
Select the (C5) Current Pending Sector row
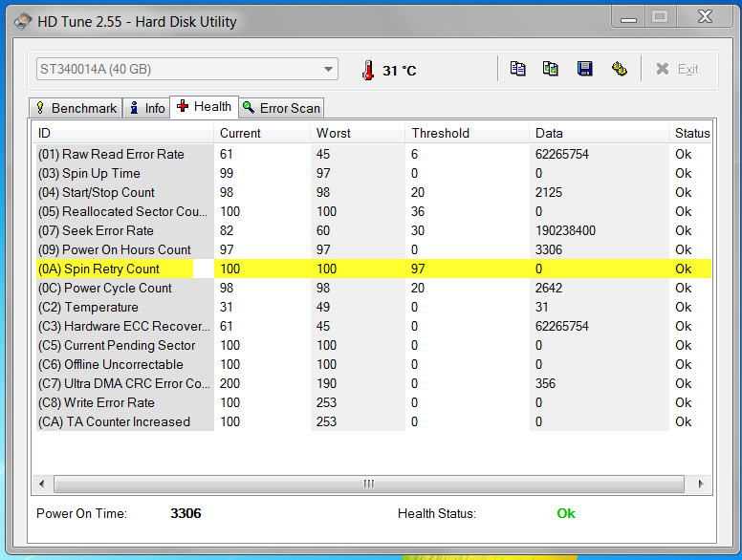374,345
